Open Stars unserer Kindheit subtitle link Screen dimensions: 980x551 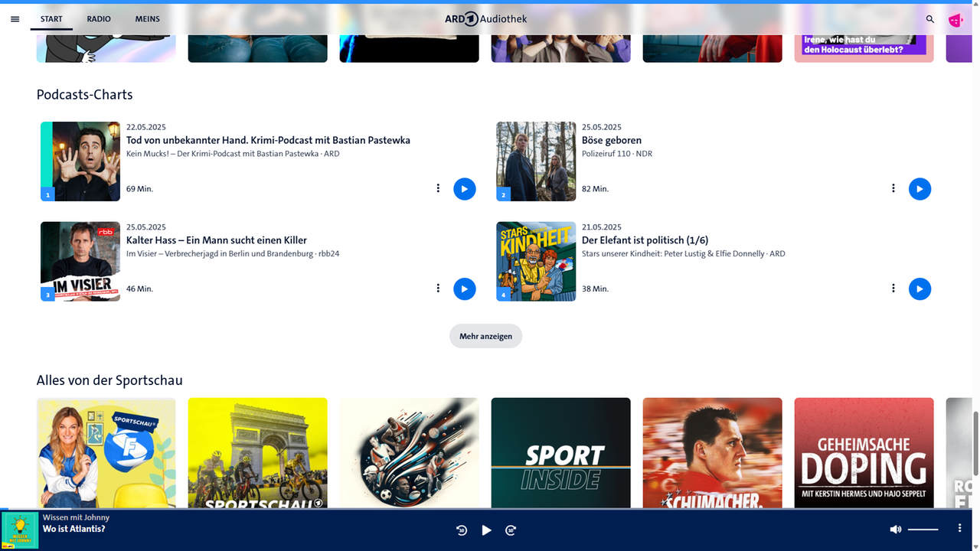click(x=684, y=253)
